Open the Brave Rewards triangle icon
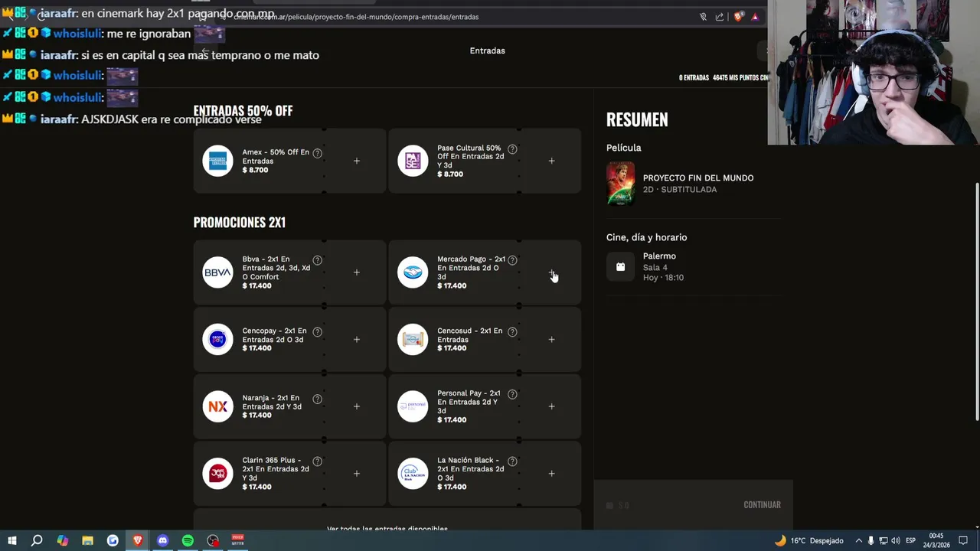Viewport: 980px width, 551px height. point(755,17)
